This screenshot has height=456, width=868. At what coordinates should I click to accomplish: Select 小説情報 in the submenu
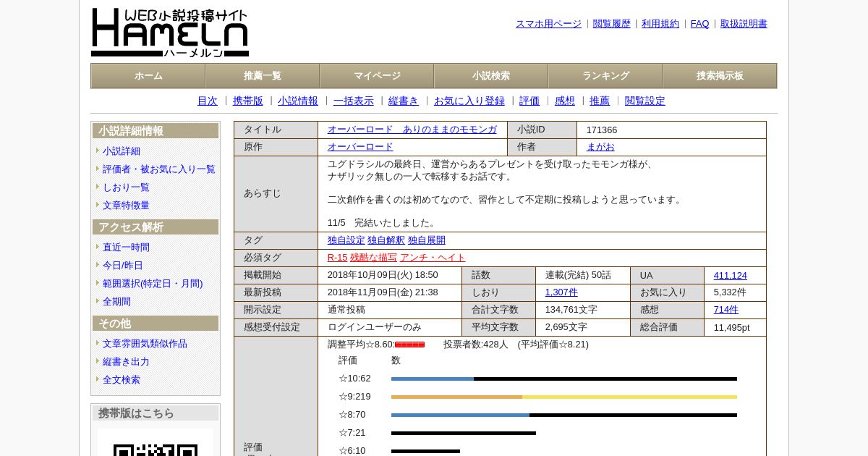click(x=298, y=101)
